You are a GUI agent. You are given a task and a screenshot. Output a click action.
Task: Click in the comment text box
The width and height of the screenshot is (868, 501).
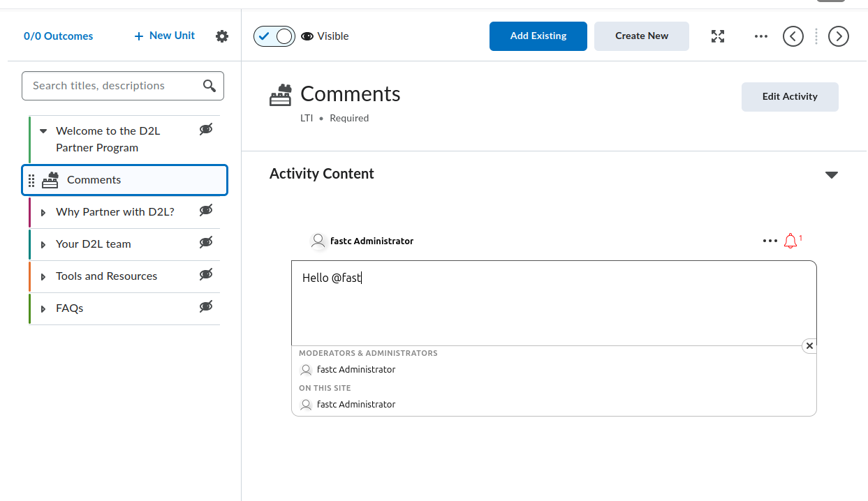tap(554, 304)
